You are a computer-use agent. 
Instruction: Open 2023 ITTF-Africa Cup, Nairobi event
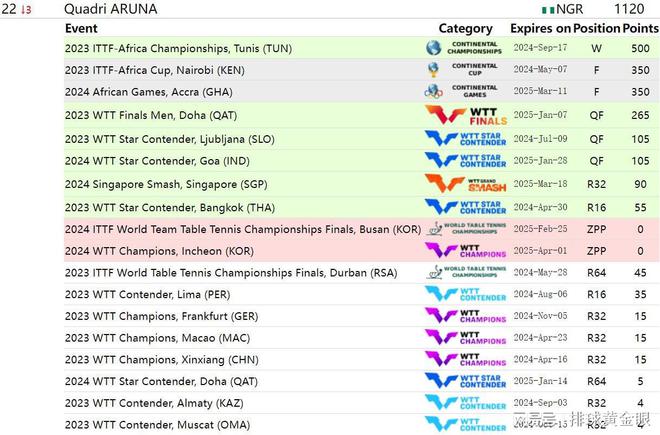click(x=154, y=70)
